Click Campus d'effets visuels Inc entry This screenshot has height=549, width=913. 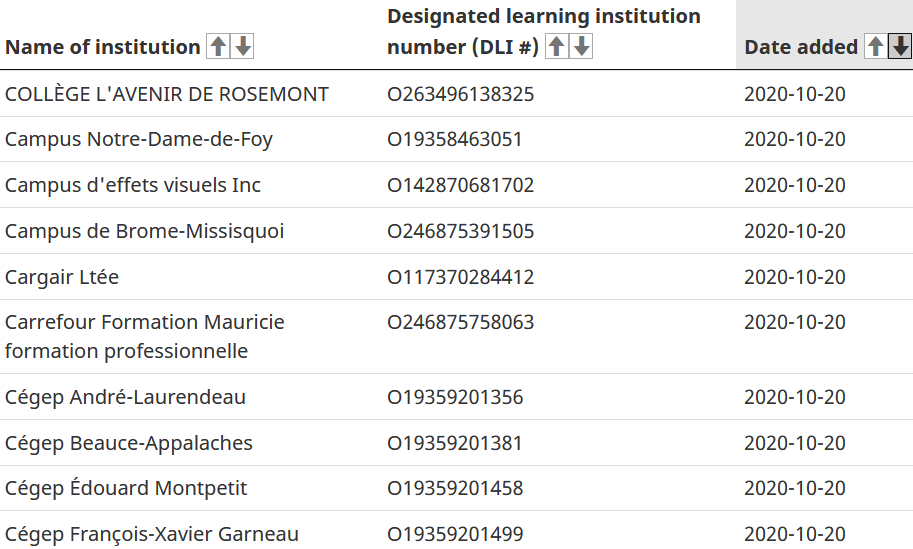click(x=133, y=185)
